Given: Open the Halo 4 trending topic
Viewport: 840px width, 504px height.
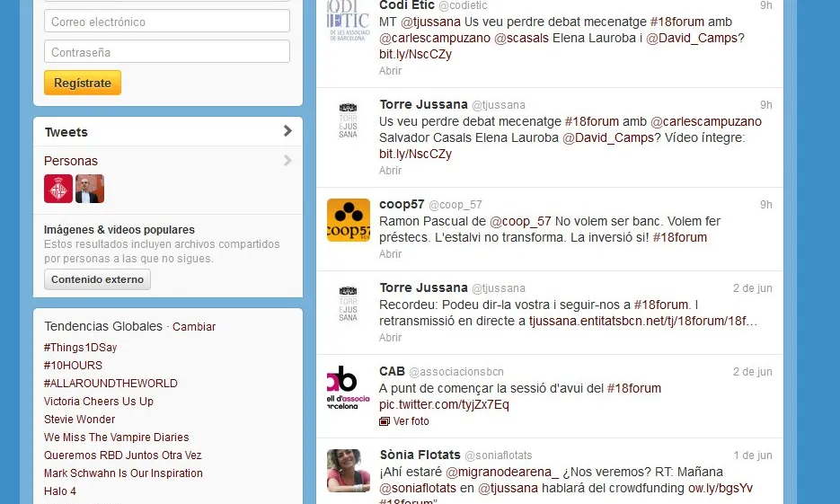Looking at the screenshot, I should pyautogui.click(x=60, y=491).
